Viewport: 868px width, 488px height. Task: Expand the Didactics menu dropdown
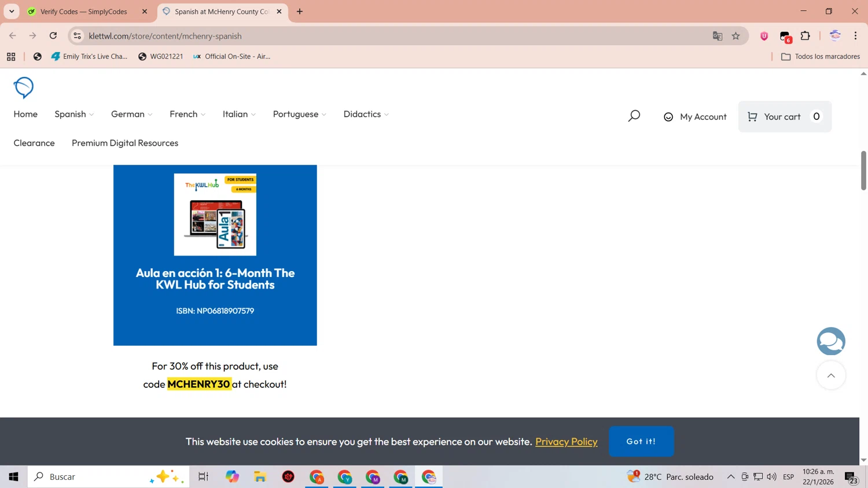click(366, 114)
